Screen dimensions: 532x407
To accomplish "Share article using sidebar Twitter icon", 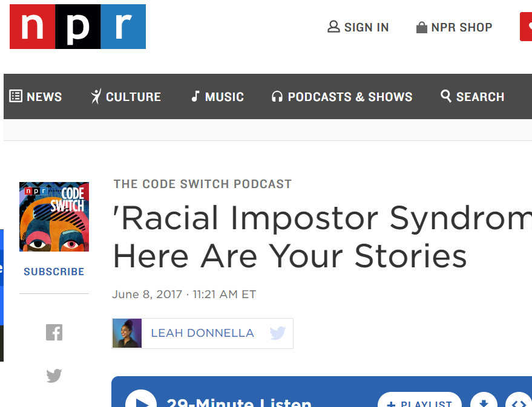I will 54,376.
